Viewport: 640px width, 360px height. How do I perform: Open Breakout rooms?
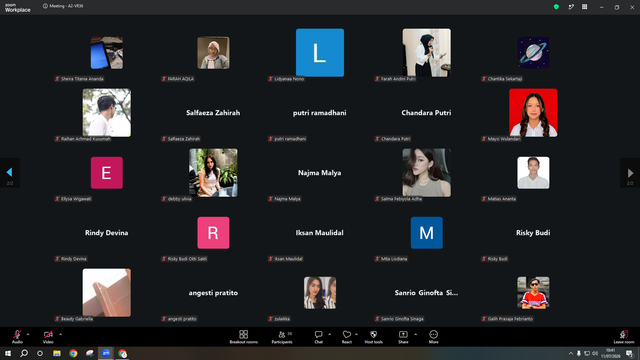tap(243, 337)
